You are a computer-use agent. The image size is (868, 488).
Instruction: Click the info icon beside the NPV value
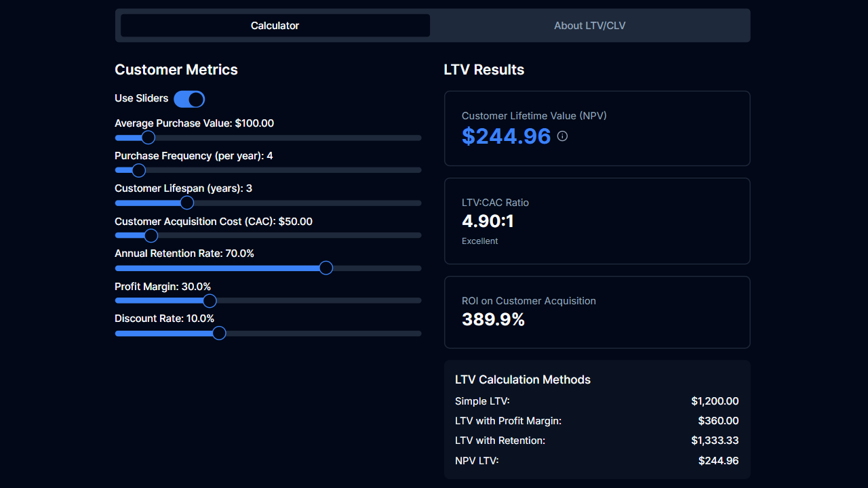pos(562,136)
